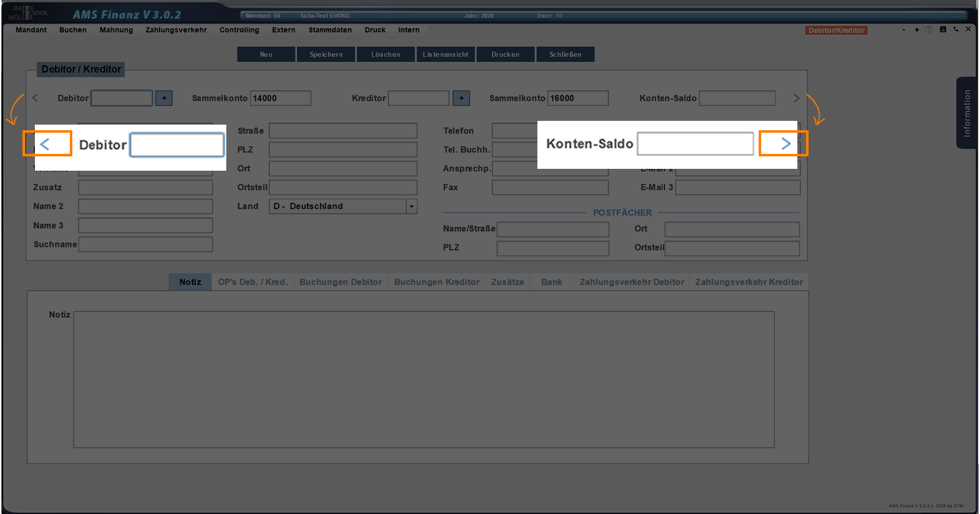Open the Buchen menu

tap(73, 30)
